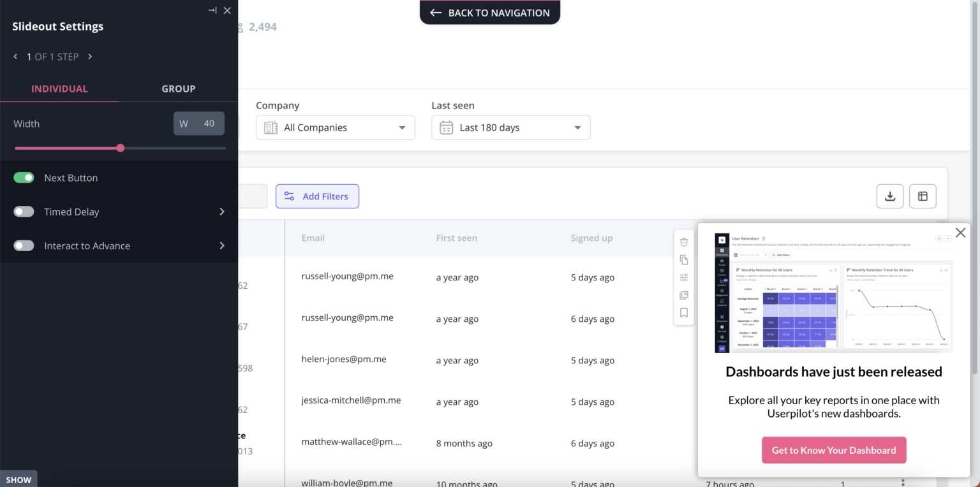Duplicate the step with the copy icon
Screen dimensions: 980x487
point(684,259)
